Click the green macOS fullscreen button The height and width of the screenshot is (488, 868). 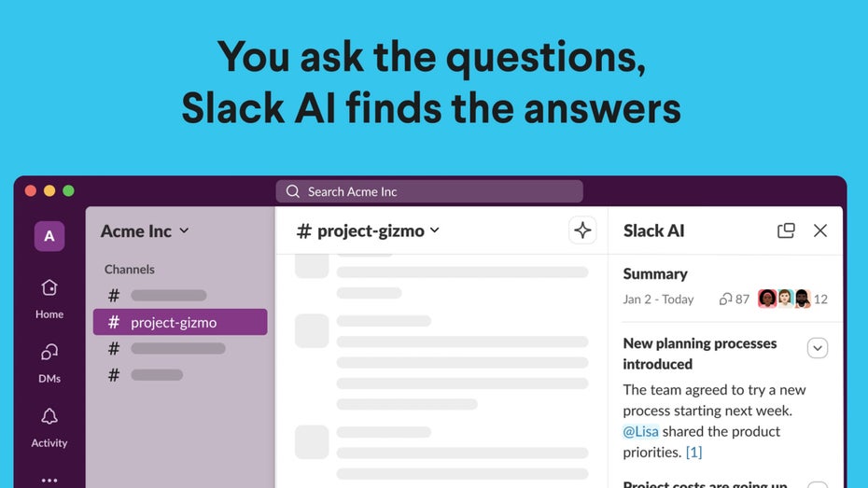coord(68,190)
